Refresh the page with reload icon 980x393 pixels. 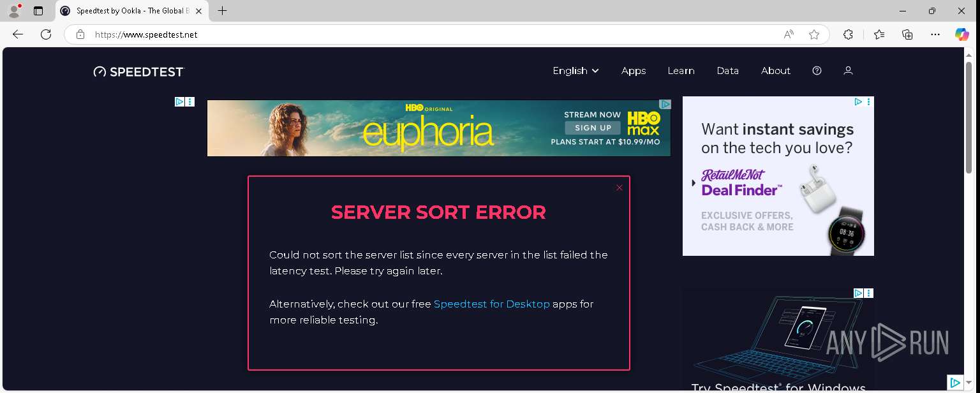(x=46, y=34)
